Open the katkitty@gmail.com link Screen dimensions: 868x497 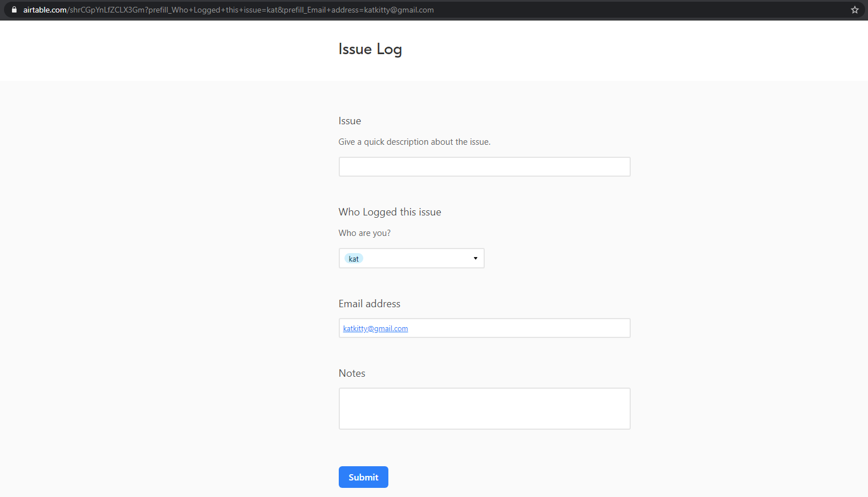point(375,328)
